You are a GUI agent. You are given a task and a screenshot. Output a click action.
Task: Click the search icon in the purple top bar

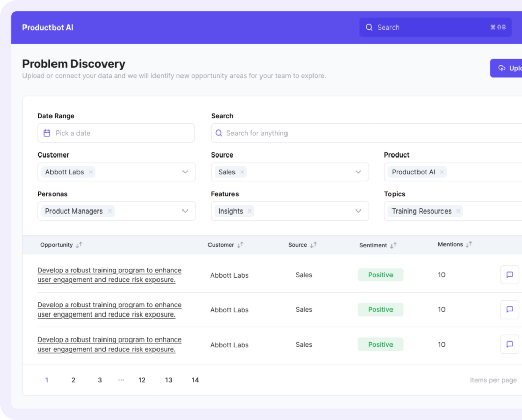coord(369,27)
